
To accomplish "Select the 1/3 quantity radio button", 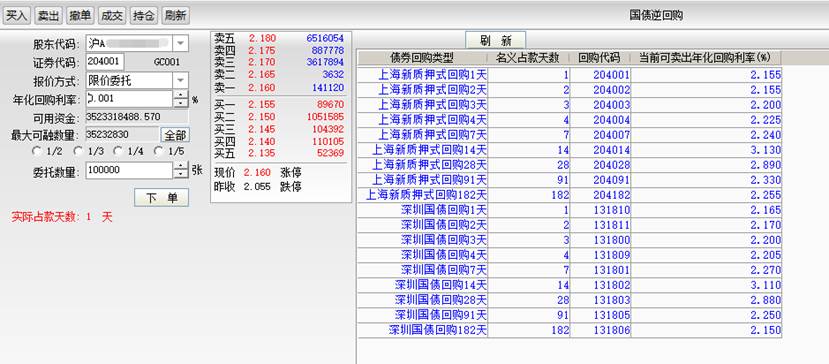I will tap(78, 151).
